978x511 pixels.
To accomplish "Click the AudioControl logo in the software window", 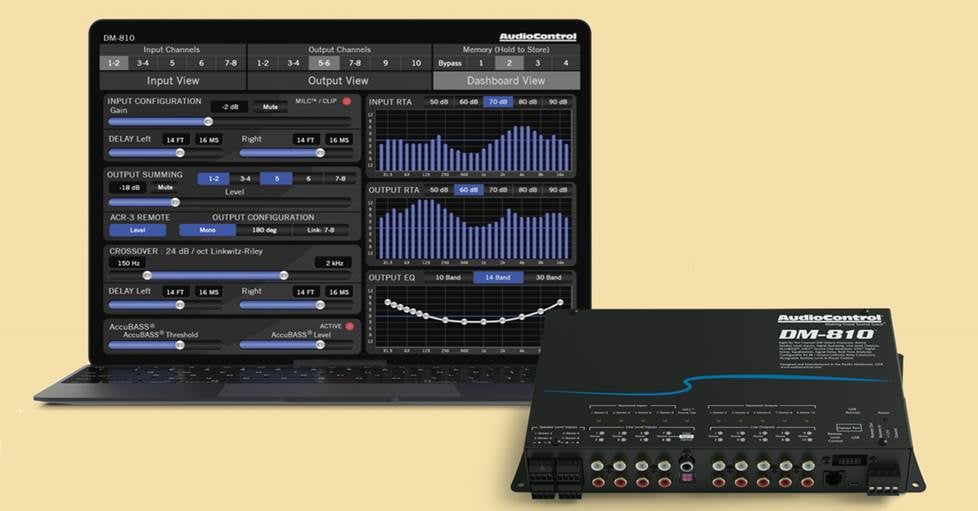I will coord(538,37).
